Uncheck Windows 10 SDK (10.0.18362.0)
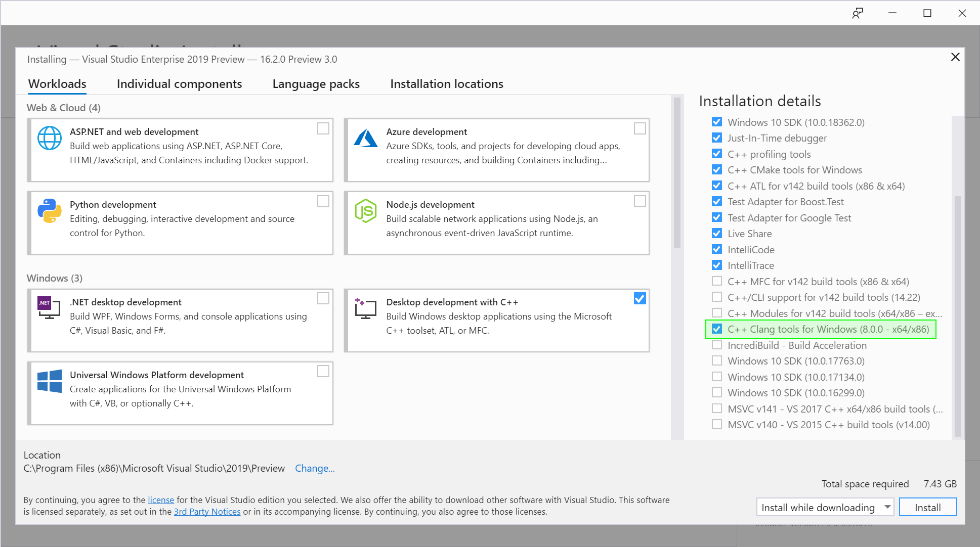 [717, 122]
